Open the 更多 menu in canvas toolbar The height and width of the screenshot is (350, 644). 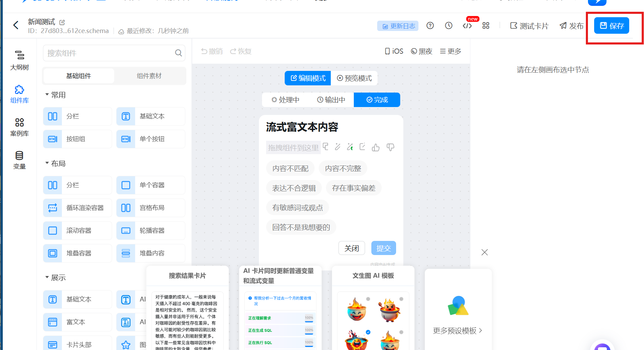(450, 51)
